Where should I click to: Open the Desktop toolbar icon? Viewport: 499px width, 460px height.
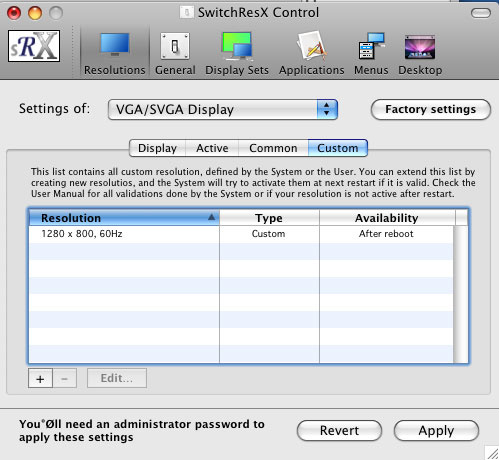(x=420, y=47)
